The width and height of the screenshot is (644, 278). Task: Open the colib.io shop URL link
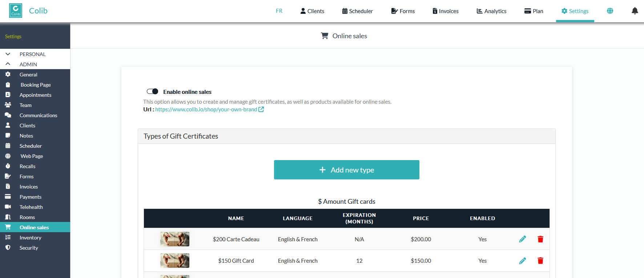pyautogui.click(x=206, y=109)
